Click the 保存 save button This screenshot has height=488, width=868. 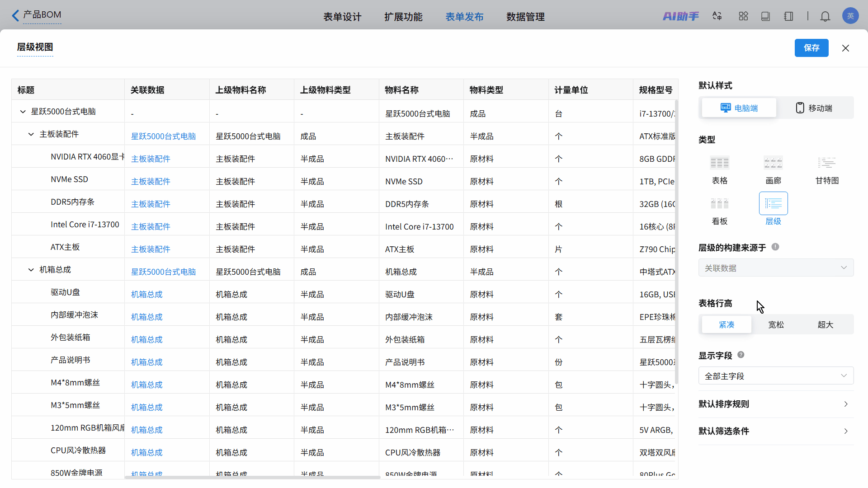811,48
